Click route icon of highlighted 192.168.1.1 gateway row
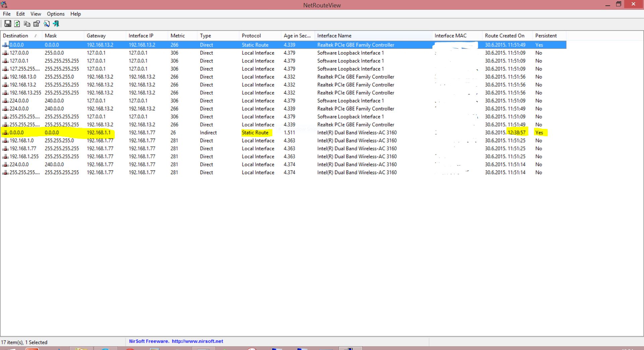The width and height of the screenshot is (644, 350). click(x=5, y=133)
